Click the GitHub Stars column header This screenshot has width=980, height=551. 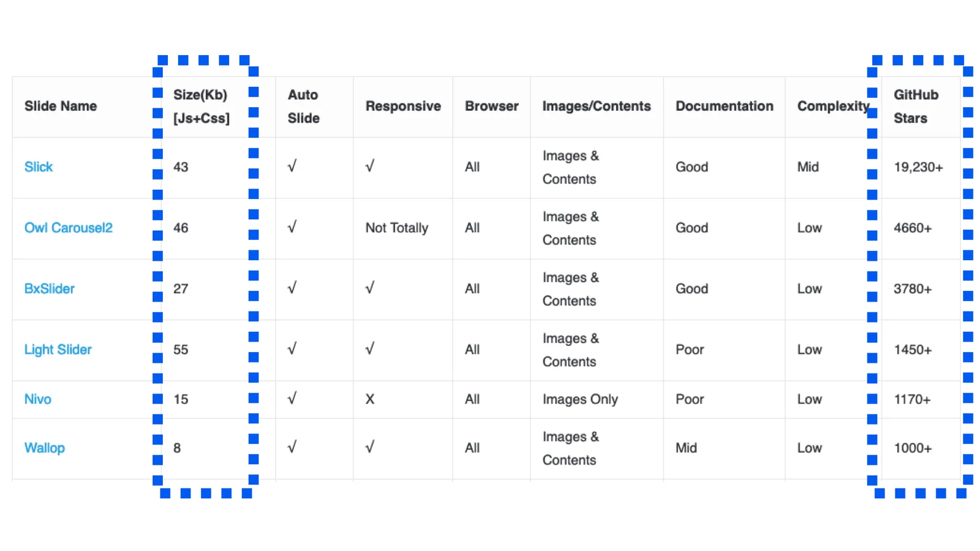click(916, 107)
